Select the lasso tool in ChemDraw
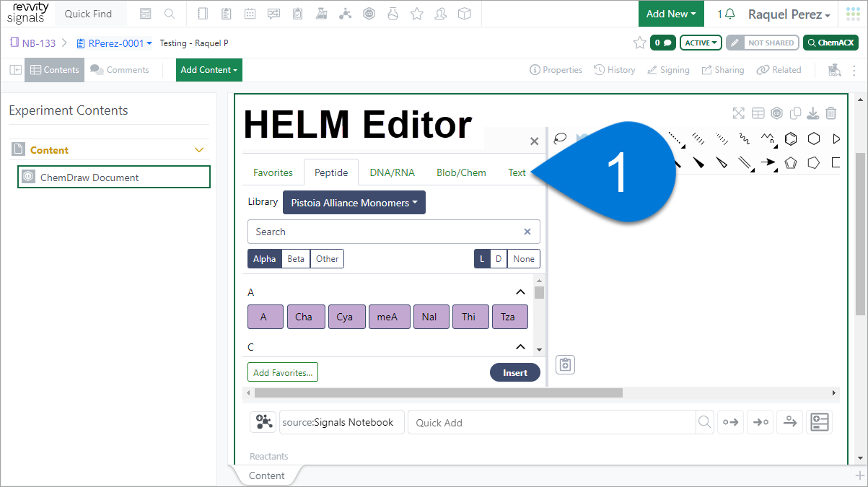Viewport: 868px width, 487px height. (560, 139)
